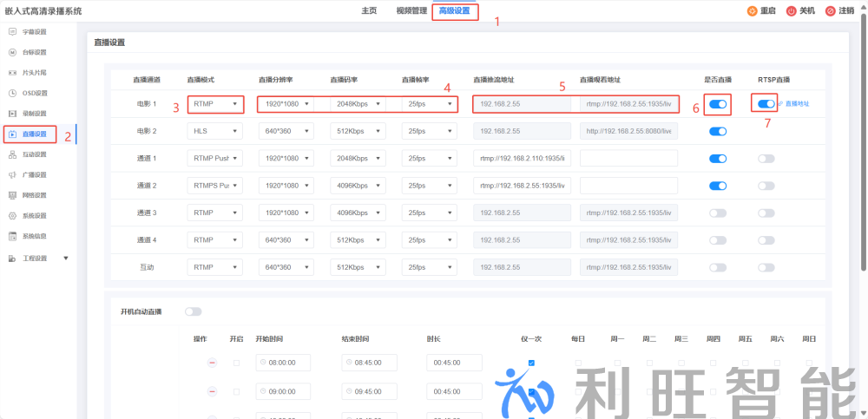Open 录制设置 sidebar item
The width and height of the screenshot is (868, 419).
pos(35,114)
